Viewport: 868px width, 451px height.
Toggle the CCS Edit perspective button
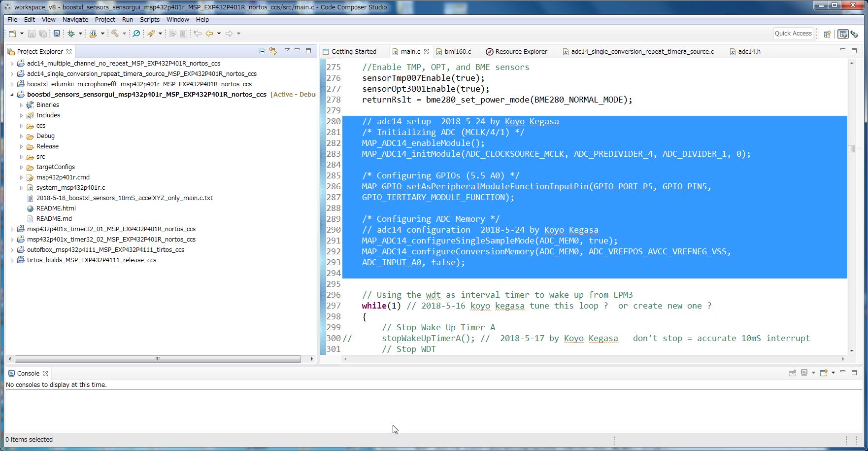click(x=843, y=34)
